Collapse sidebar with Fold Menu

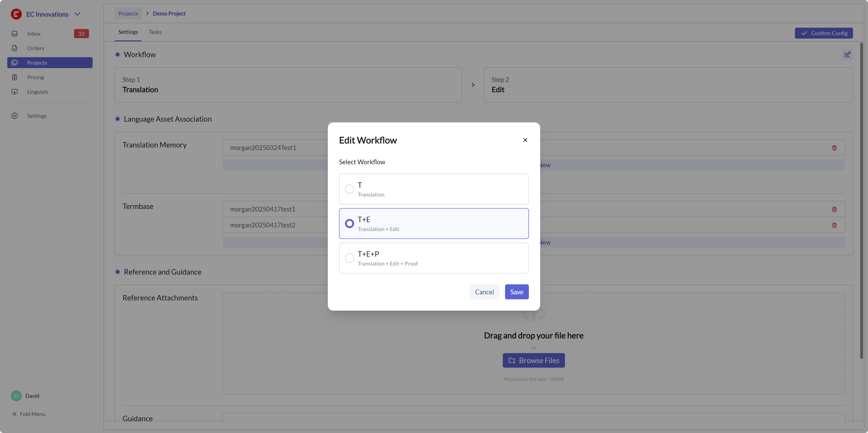click(x=29, y=414)
